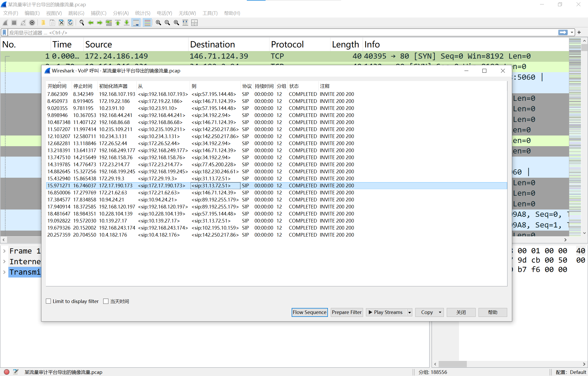Check the 当天时间 checkbox
The image size is (588, 376).
coord(106,301)
